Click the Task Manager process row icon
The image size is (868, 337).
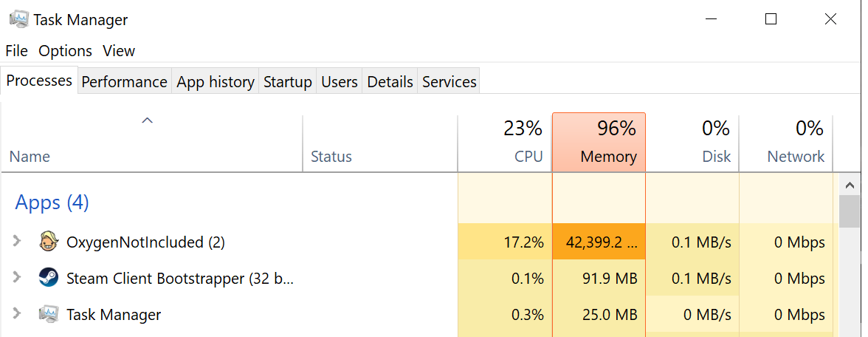tap(49, 315)
